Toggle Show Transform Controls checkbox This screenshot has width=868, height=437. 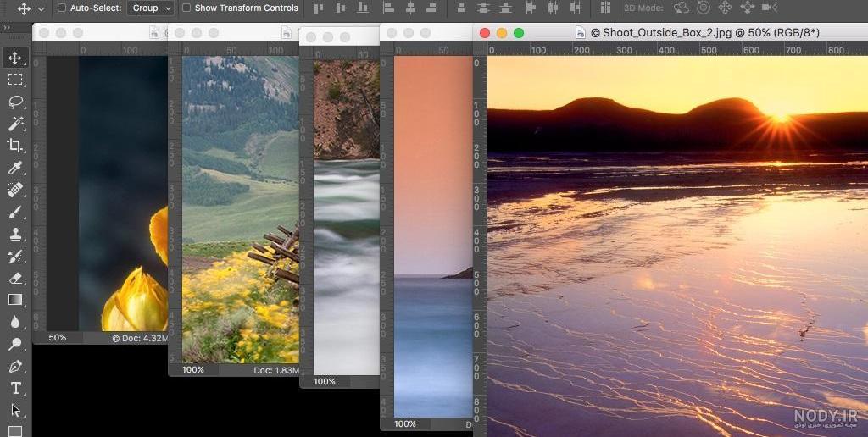(186, 8)
